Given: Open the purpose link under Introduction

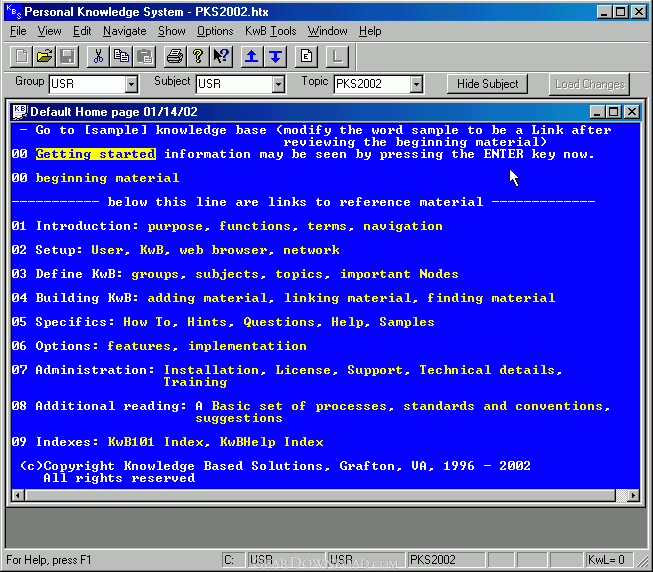Looking at the screenshot, I should (x=175, y=226).
